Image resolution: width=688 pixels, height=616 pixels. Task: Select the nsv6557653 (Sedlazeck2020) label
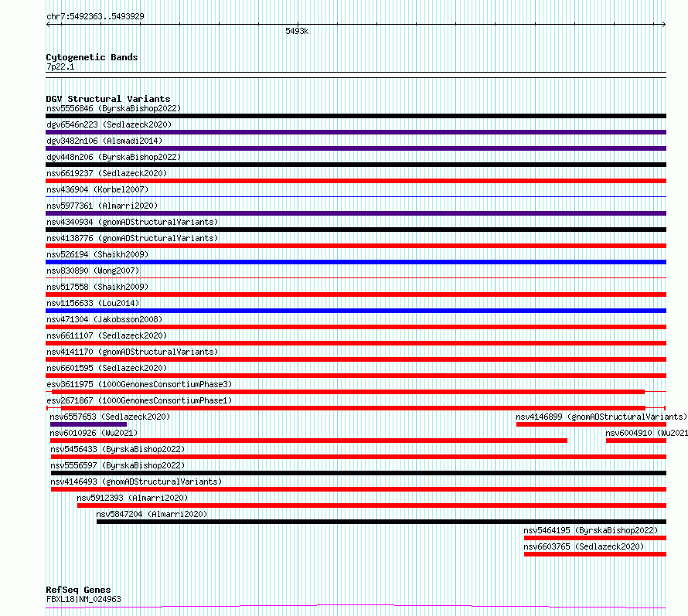(x=110, y=417)
